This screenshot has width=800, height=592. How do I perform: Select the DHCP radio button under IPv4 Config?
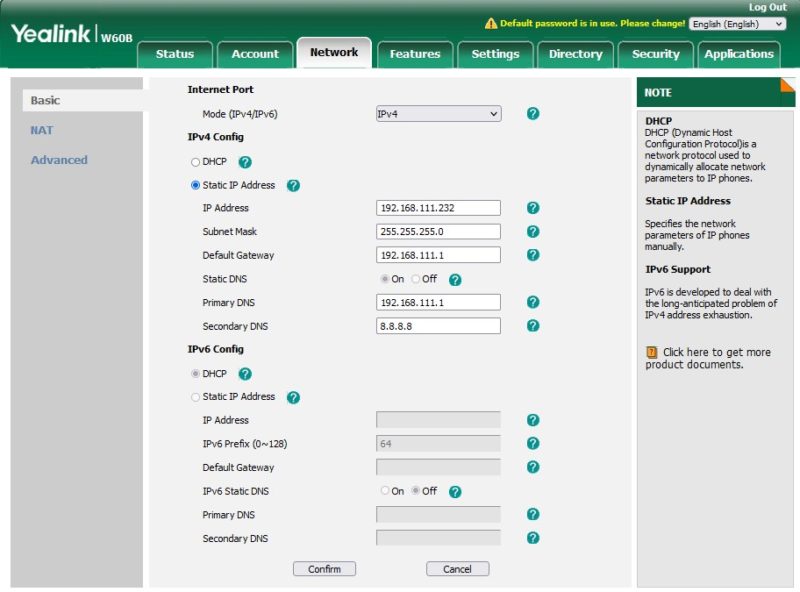tap(194, 163)
